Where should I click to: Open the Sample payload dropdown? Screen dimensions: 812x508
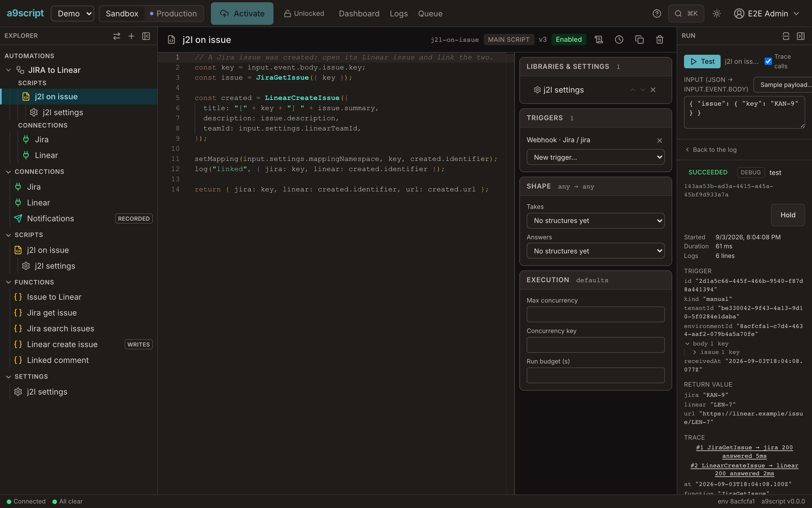[782, 85]
